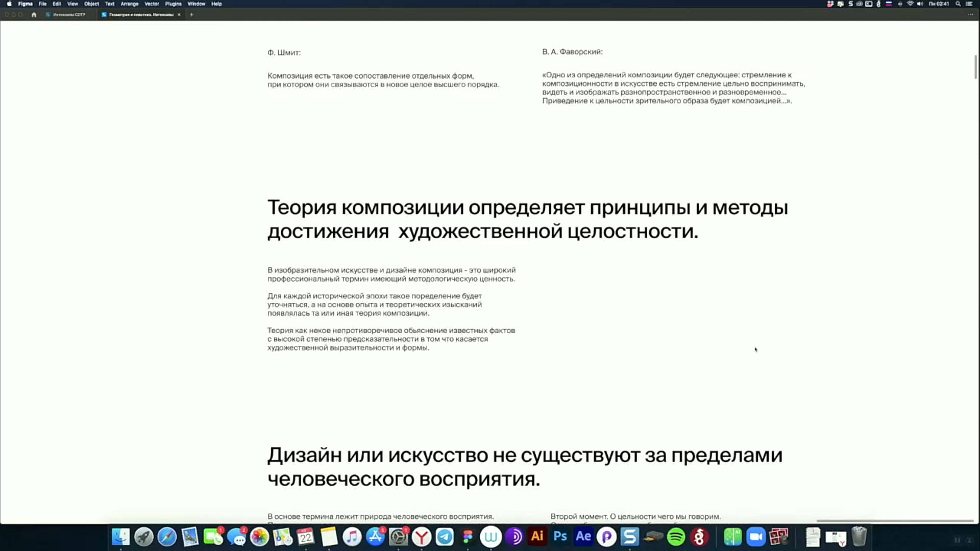
Task: Click the vertical scrollbar thumb
Action: 976,66
